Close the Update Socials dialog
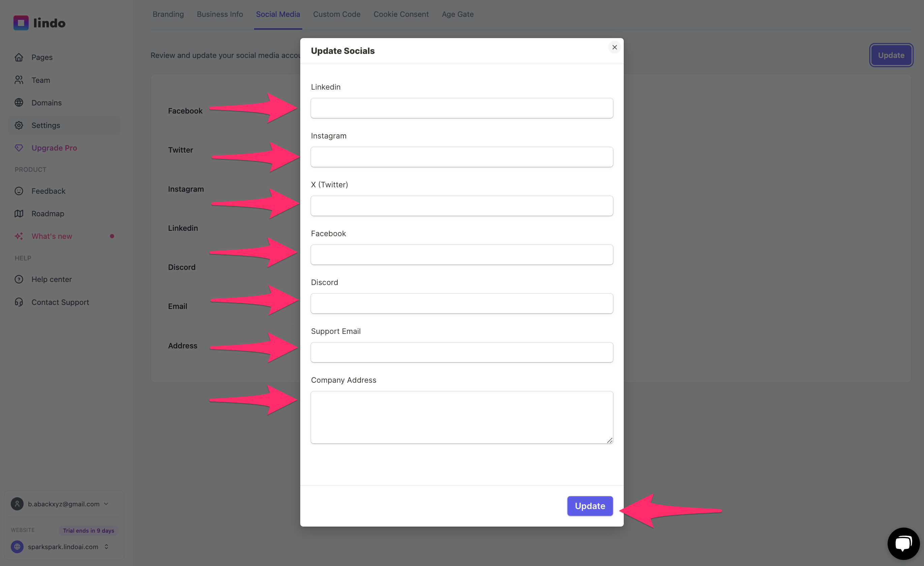Viewport: 924px width, 566px height. (614, 47)
